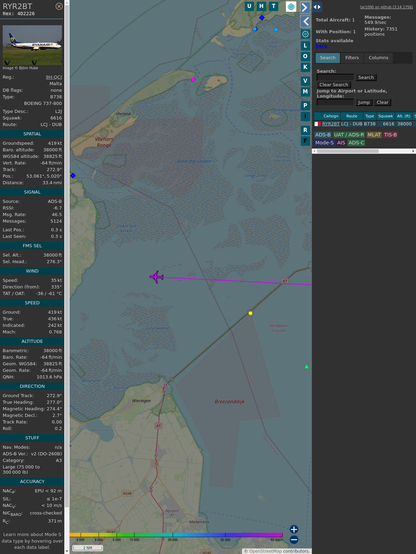Open the map layers selector icon
This screenshot has width=416, height=554.
(x=291, y=6)
